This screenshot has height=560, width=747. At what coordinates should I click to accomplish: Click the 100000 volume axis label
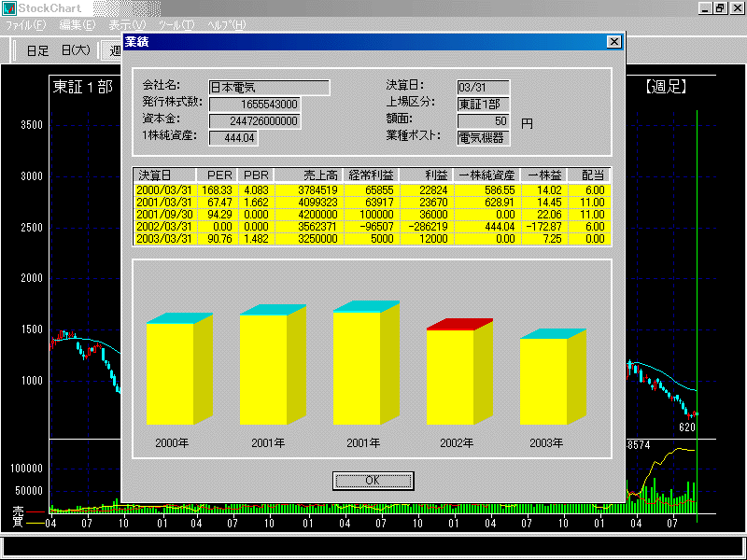27,469
